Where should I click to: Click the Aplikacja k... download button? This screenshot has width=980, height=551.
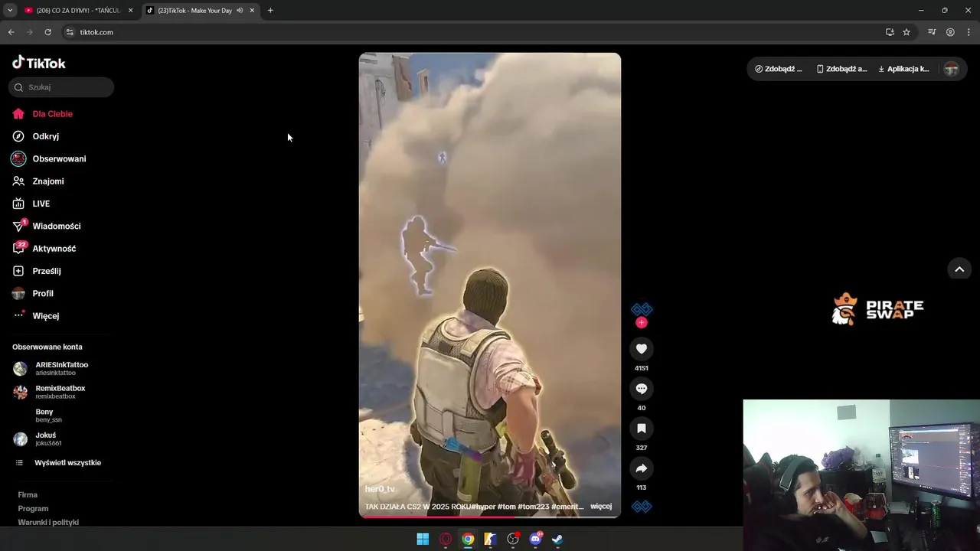click(903, 69)
